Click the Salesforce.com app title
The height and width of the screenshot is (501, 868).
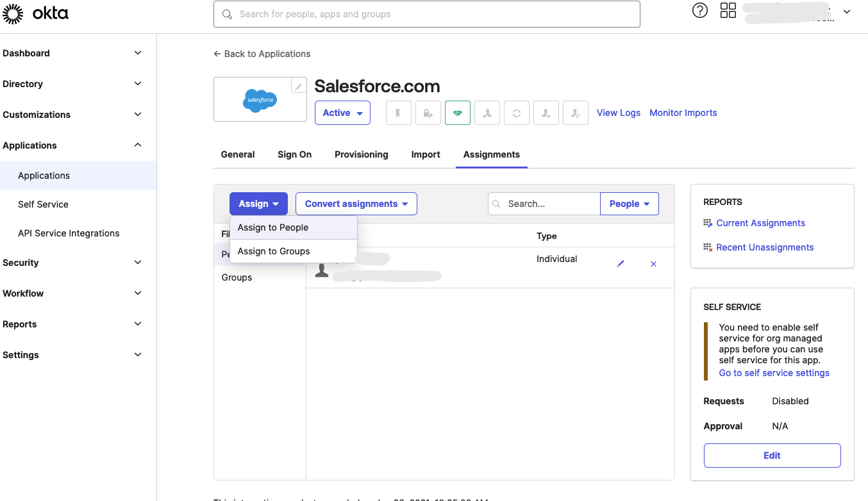pyautogui.click(x=377, y=86)
